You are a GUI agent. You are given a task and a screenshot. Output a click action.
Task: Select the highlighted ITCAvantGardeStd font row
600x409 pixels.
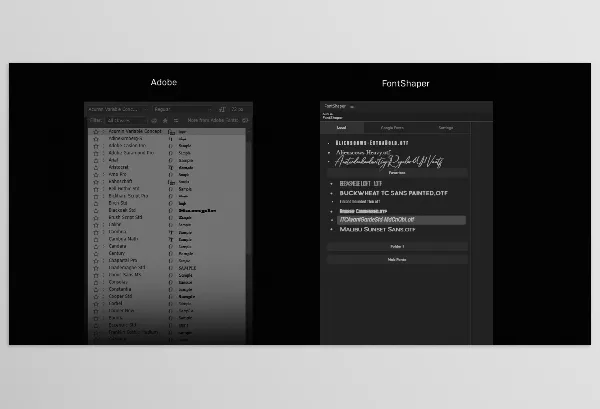pos(401,220)
